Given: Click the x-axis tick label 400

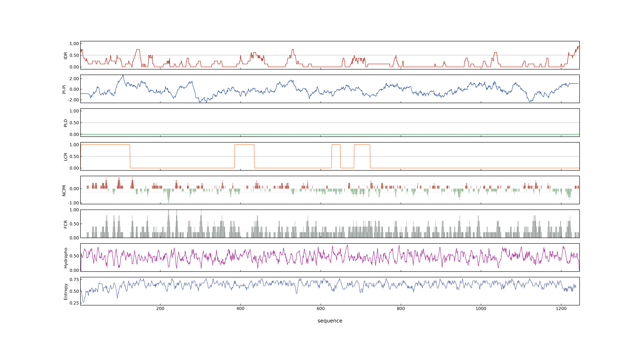Looking at the screenshot, I should pyautogui.click(x=240, y=309).
